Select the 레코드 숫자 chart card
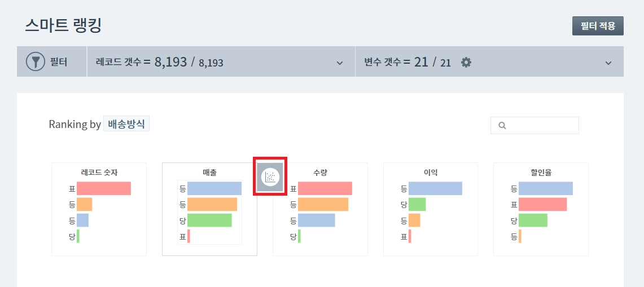This screenshot has height=287, width=644. 99,209
